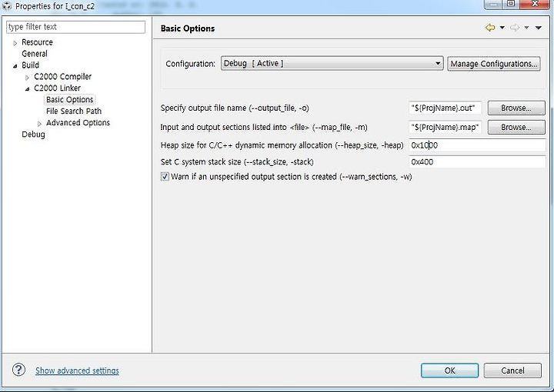Collapse the C2000 Linker node
Image resolution: width=554 pixels, height=392 pixels.
27,89
